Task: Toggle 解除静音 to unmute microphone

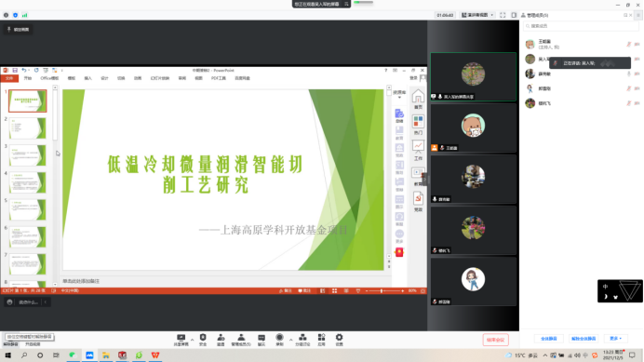Action: (10, 344)
